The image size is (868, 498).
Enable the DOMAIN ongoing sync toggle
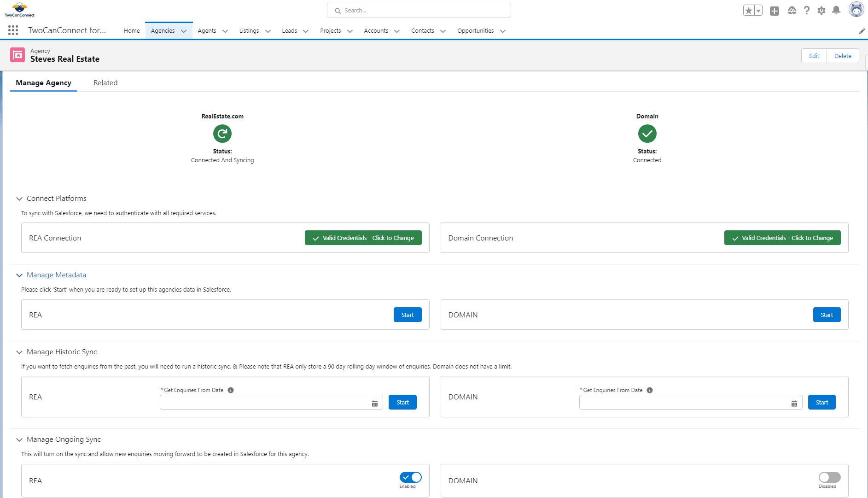coord(829,477)
